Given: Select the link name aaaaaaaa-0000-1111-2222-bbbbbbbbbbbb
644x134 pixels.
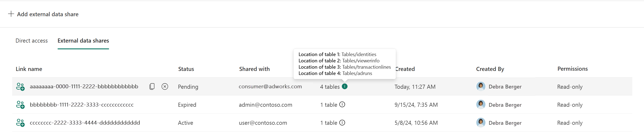Looking at the screenshot, I should (x=84, y=86).
